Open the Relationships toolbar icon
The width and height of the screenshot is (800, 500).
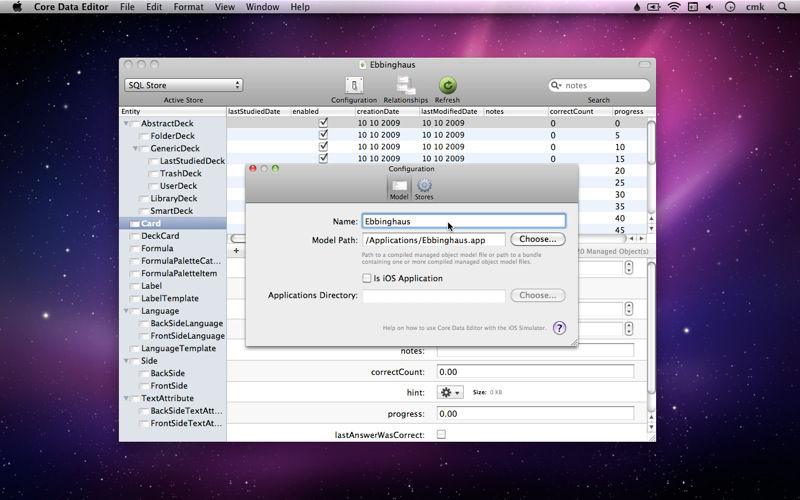point(406,86)
